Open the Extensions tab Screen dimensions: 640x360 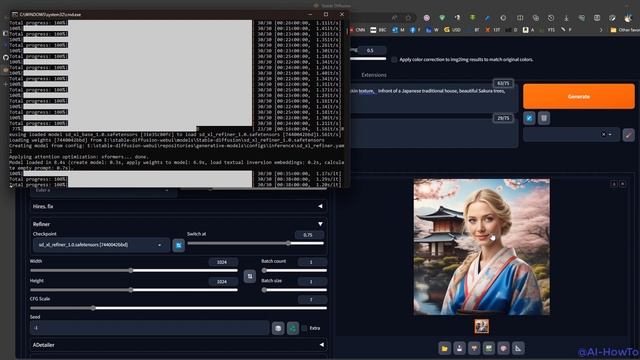click(374, 75)
